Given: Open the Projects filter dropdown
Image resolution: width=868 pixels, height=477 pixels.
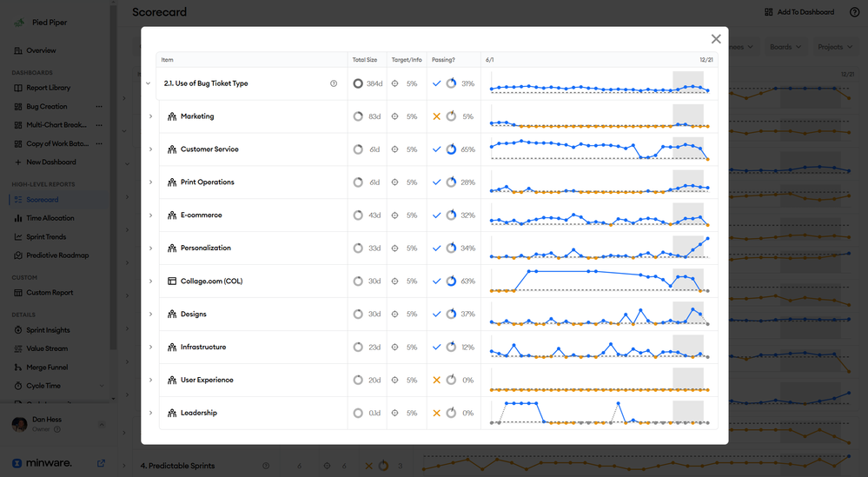Looking at the screenshot, I should click(x=834, y=47).
